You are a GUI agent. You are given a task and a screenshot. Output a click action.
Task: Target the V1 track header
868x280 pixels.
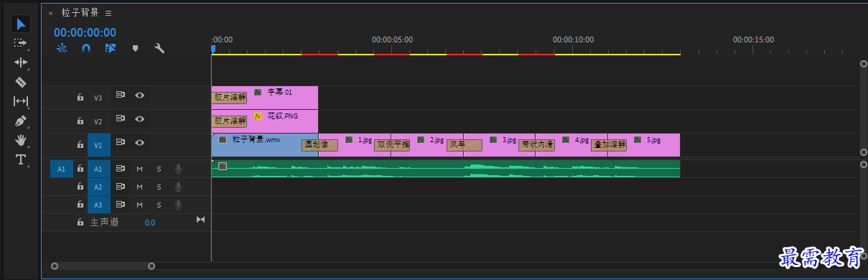[99, 144]
